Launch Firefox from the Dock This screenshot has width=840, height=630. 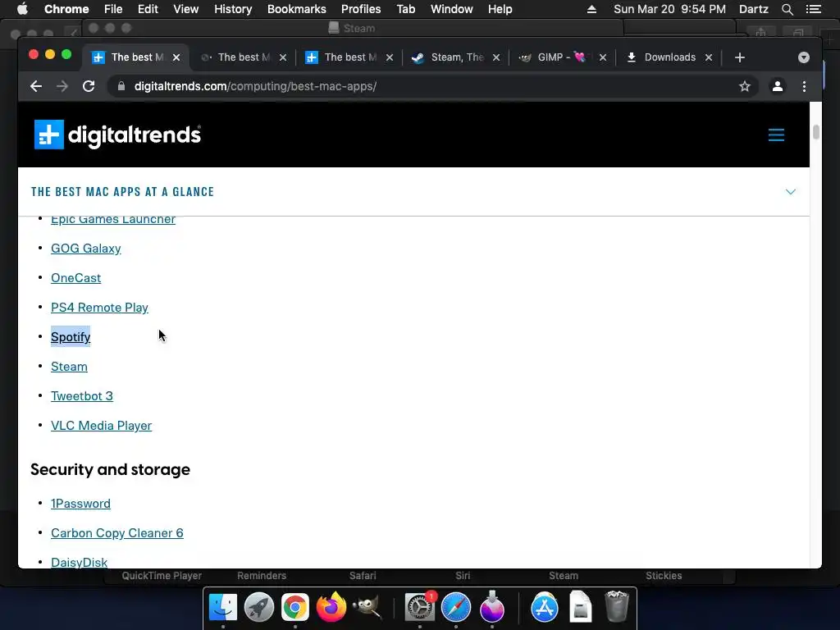331,607
